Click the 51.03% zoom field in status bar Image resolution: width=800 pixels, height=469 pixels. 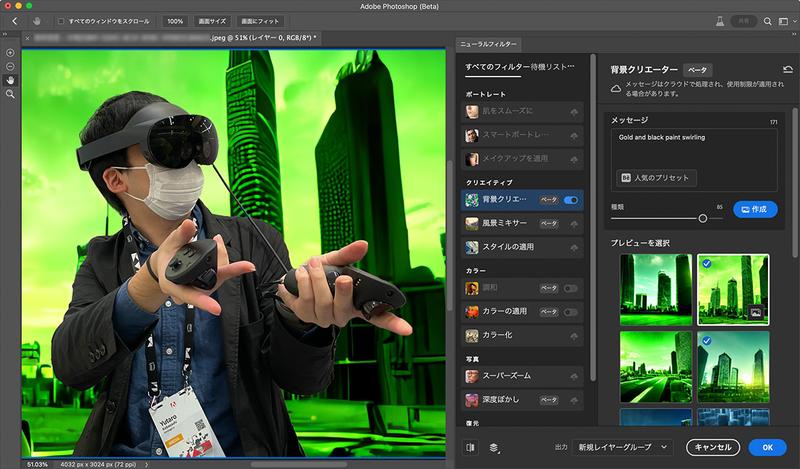37,464
